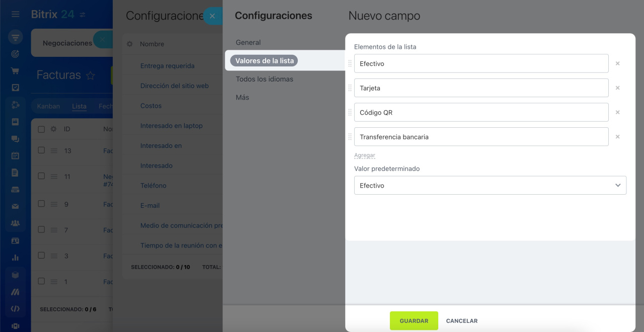Open the developer code sidebar icon

tap(16, 309)
